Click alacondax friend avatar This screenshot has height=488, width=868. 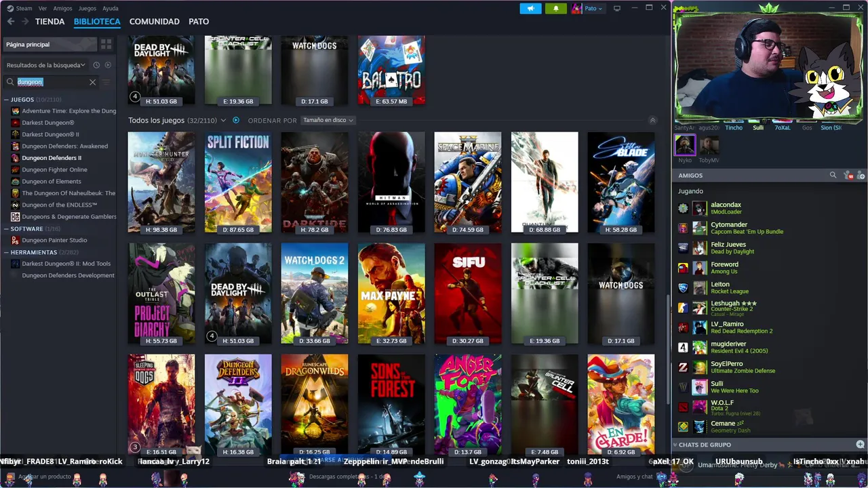[699, 208]
